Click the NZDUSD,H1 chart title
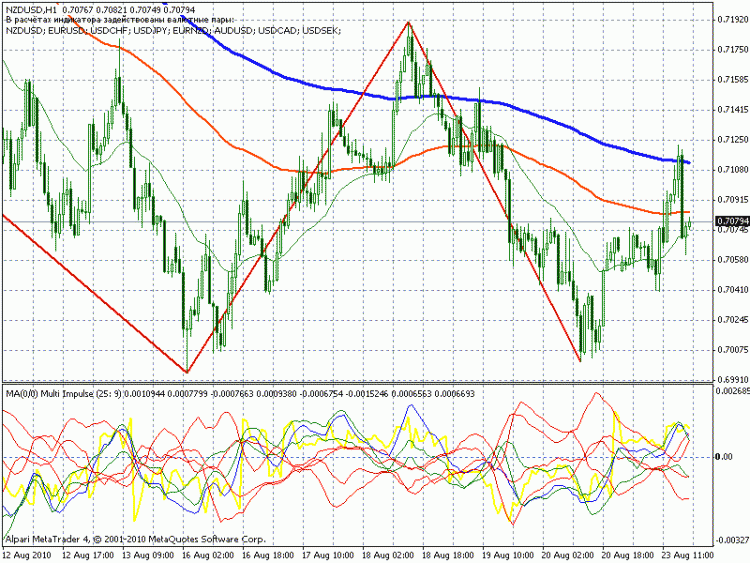The height and width of the screenshot is (563, 750). point(30,9)
